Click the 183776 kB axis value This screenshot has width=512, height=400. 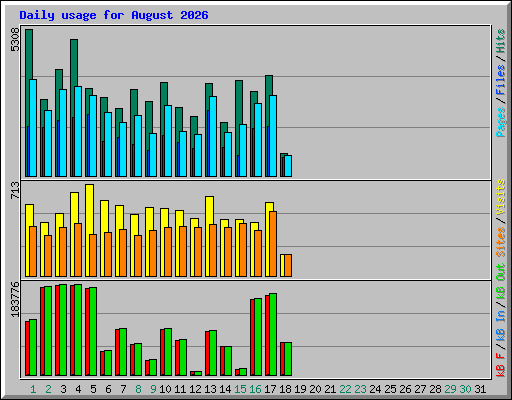pos(15,299)
